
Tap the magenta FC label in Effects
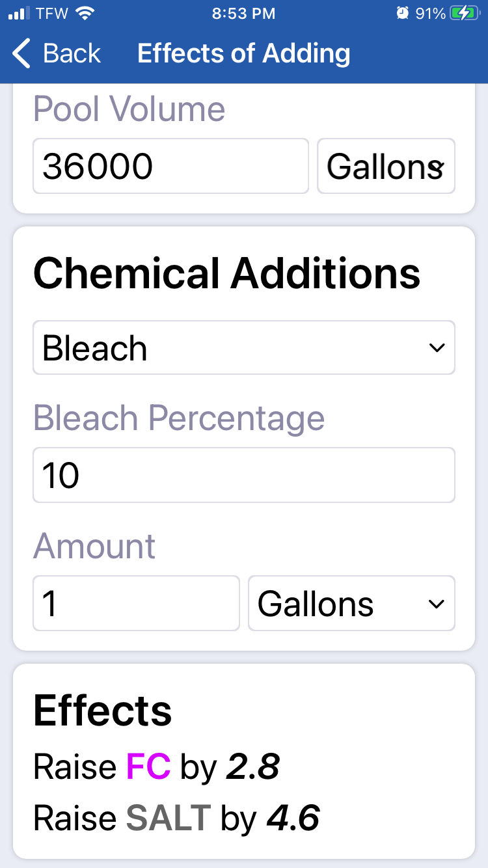click(x=148, y=766)
